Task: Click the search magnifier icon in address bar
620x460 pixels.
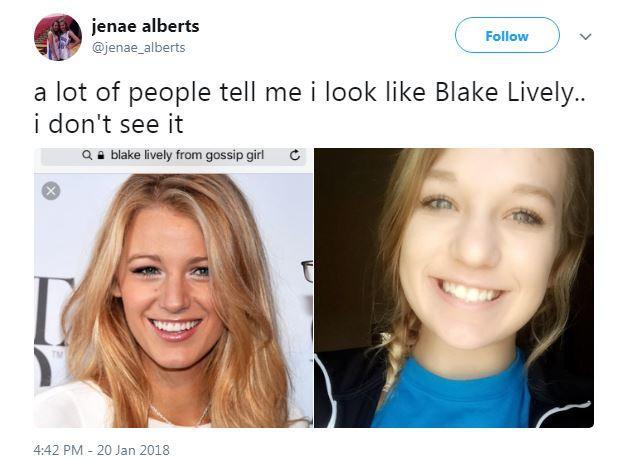Action: (x=87, y=155)
